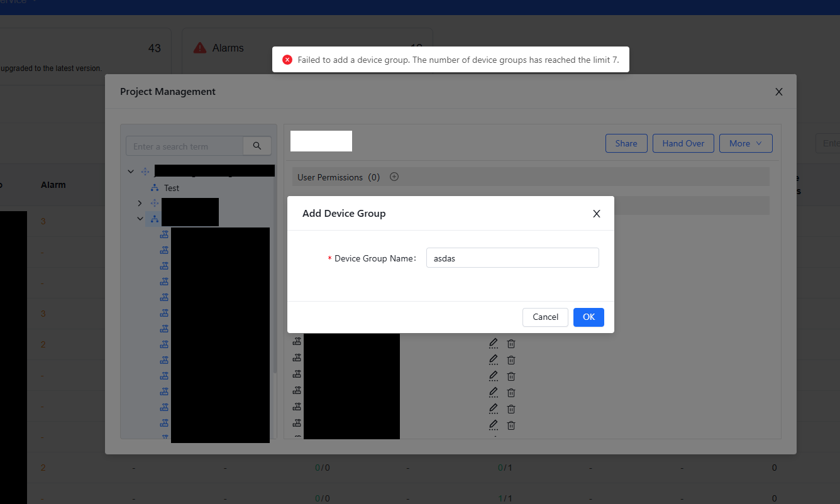This screenshot has height=504, width=840.
Task: Click the topmost visible pencil edit icon
Action: [494, 343]
